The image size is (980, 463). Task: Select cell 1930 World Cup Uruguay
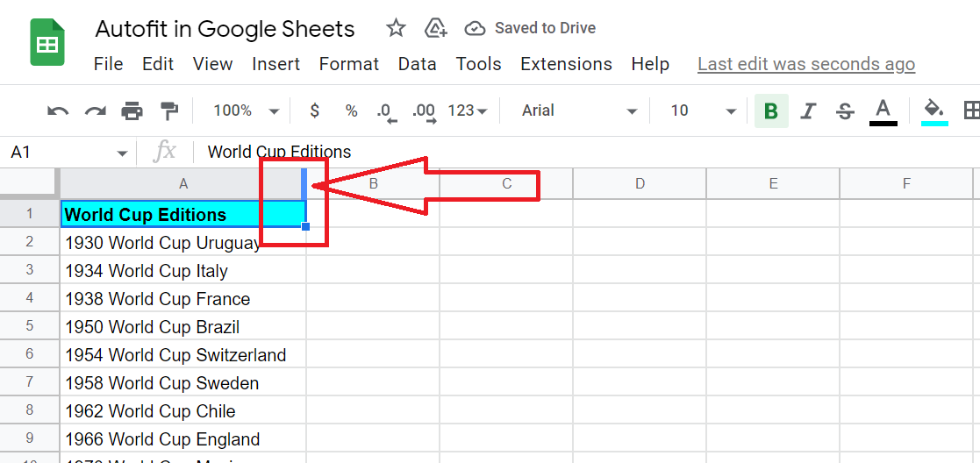[183, 242]
